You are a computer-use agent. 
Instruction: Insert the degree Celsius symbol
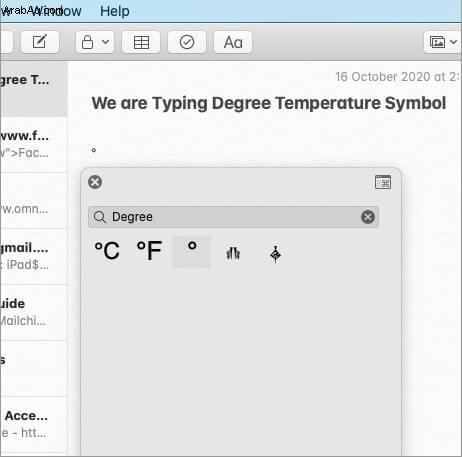coord(107,251)
